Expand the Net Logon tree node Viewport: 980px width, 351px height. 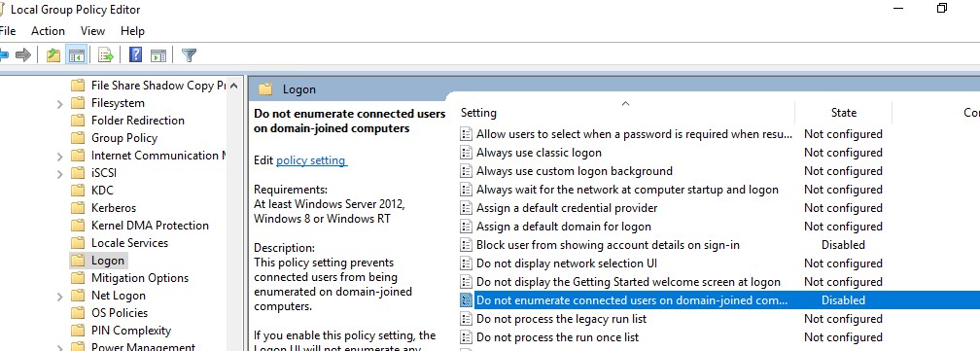click(60, 296)
